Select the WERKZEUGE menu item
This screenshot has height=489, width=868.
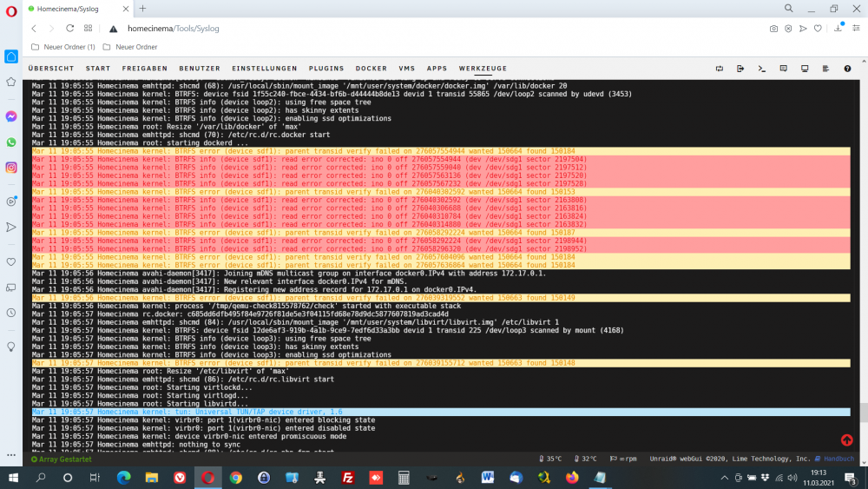click(x=483, y=69)
